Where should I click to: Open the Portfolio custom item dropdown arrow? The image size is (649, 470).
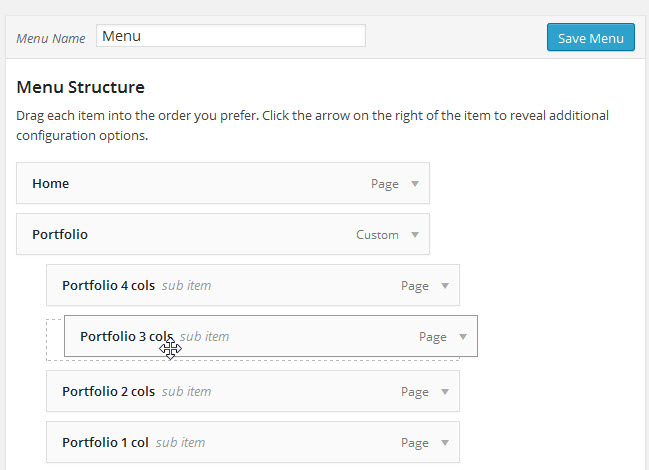pyautogui.click(x=415, y=235)
